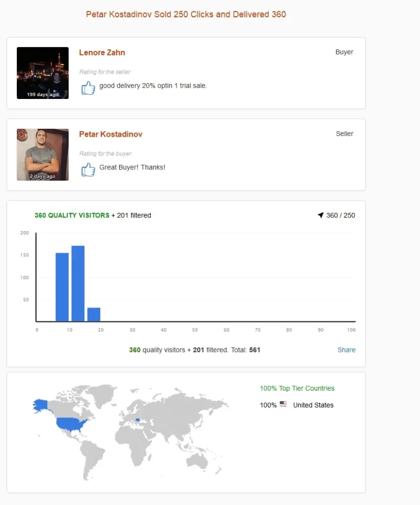This screenshot has height=505, width=420.
Task: Click the 100% Top Tier Countries text
Action: coord(297,388)
